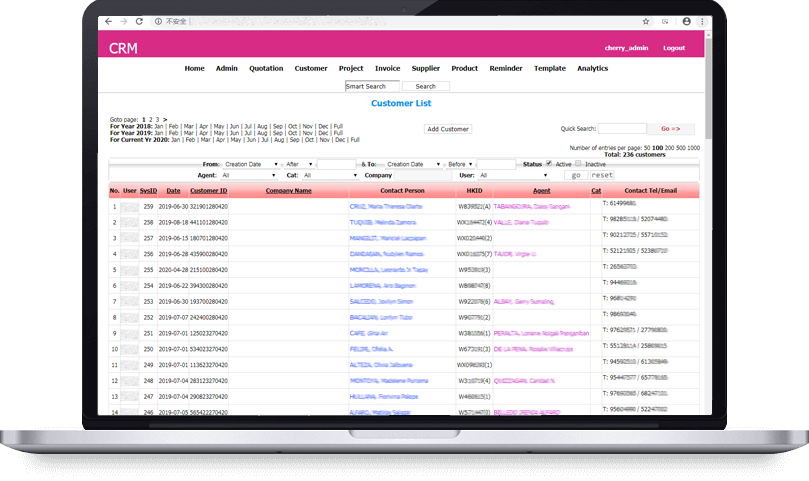809x481 pixels.
Task: Click the next page arrow beside page 3
Action: tap(165, 119)
